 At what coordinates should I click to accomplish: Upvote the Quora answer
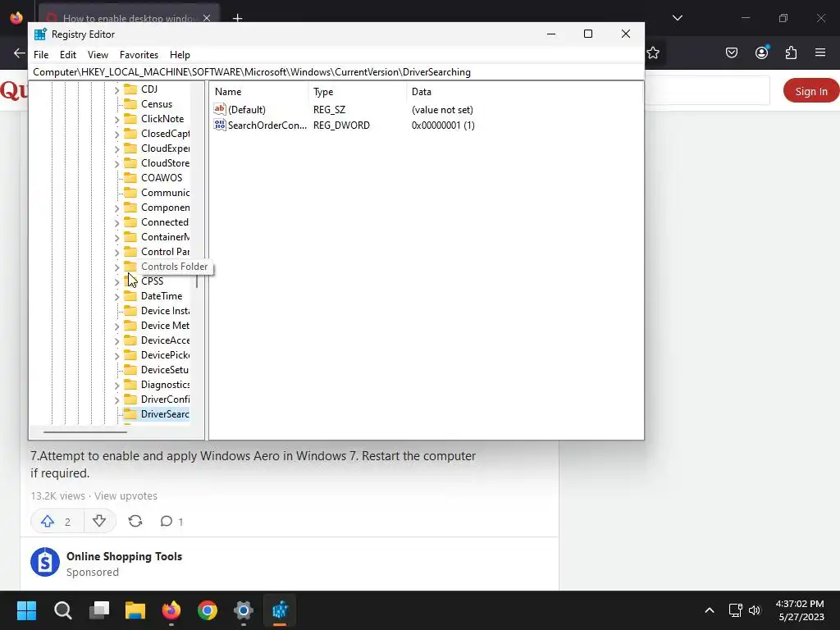pyautogui.click(x=57, y=521)
